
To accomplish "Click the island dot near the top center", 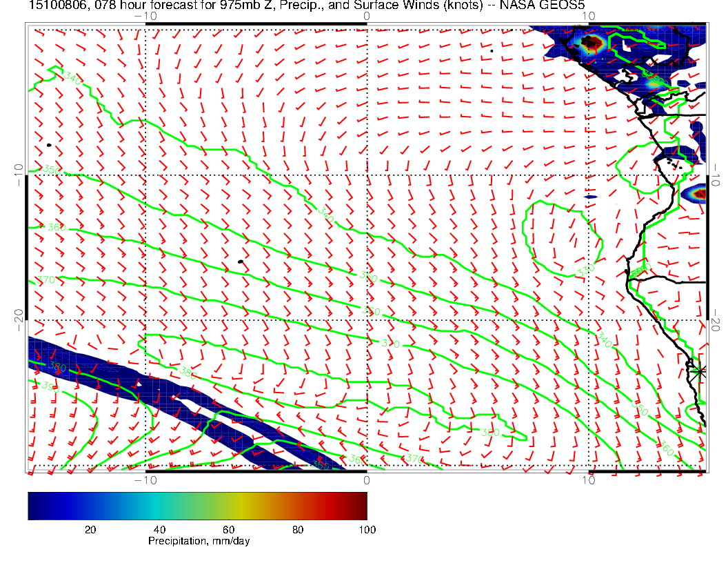I will (492, 50).
